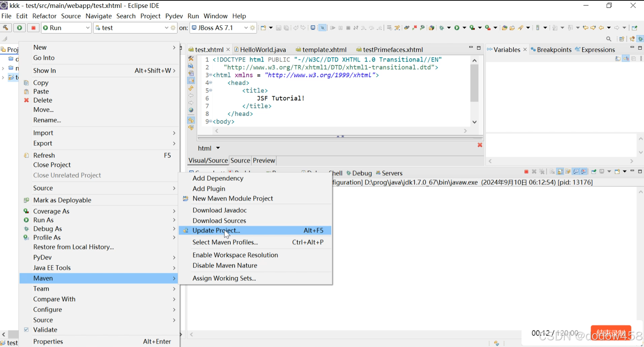Click the gear icon next to JBoss AS 7.1
This screenshot has height=347, width=644.
[x=253, y=28]
